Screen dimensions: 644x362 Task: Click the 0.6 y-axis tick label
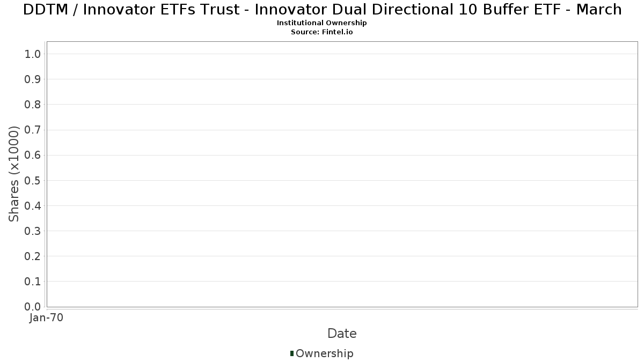33,155
